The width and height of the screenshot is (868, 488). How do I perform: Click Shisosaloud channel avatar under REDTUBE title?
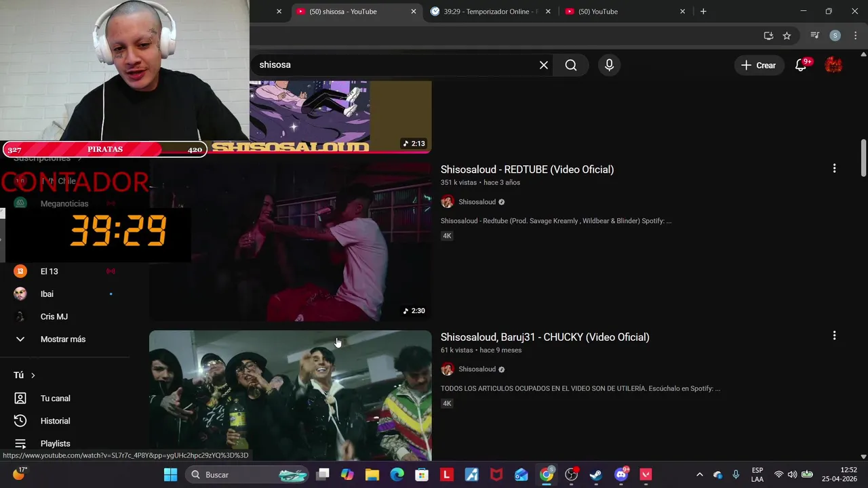click(x=448, y=202)
